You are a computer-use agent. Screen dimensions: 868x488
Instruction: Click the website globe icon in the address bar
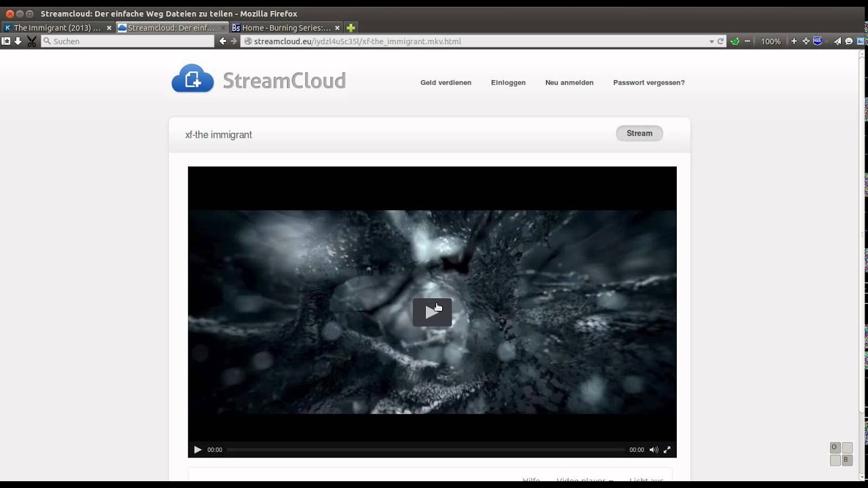(x=248, y=41)
